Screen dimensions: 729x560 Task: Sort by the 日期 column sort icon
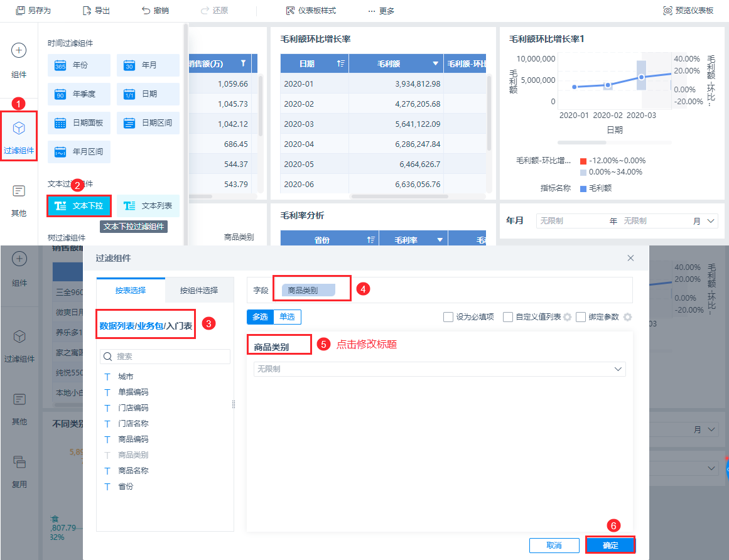(340, 63)
